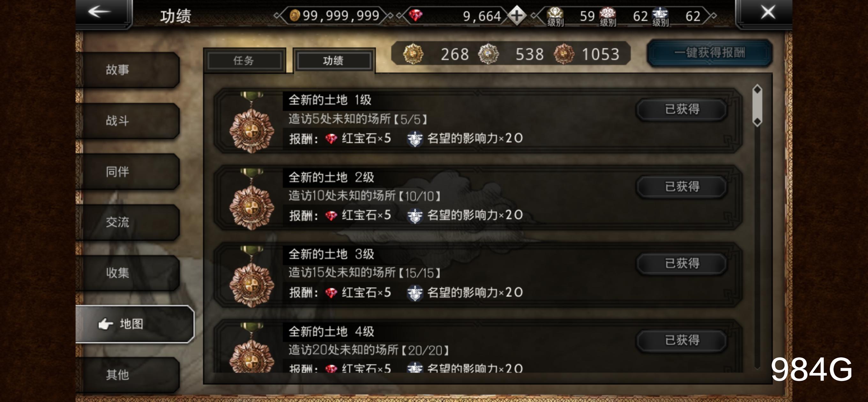Select the gold coin currency icon

(x=295, y=16)
